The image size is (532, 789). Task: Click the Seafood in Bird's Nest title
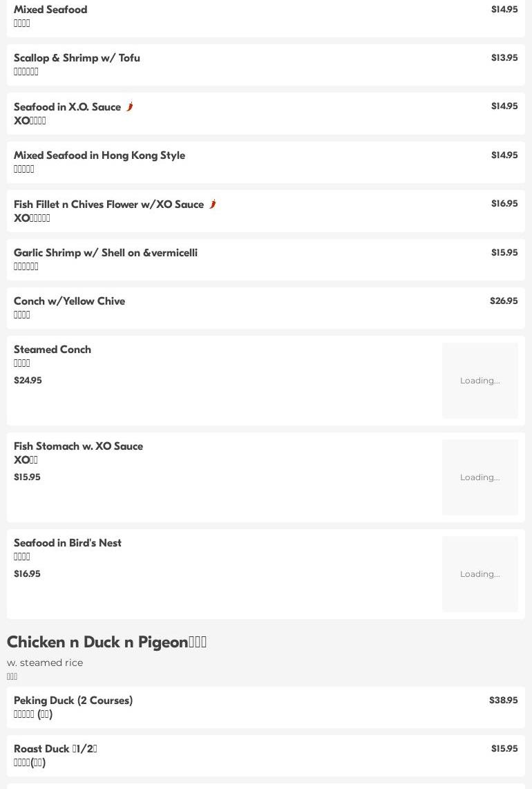(x=68, y=543)
